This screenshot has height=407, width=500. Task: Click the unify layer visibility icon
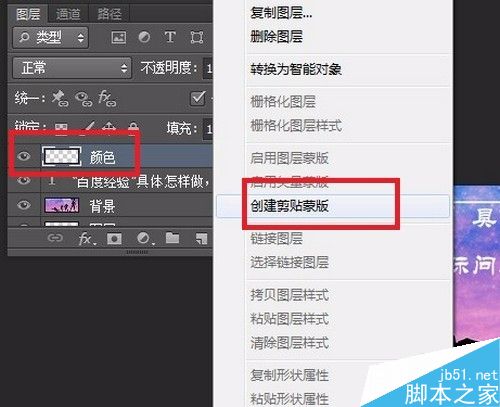(x=83, y=99)
